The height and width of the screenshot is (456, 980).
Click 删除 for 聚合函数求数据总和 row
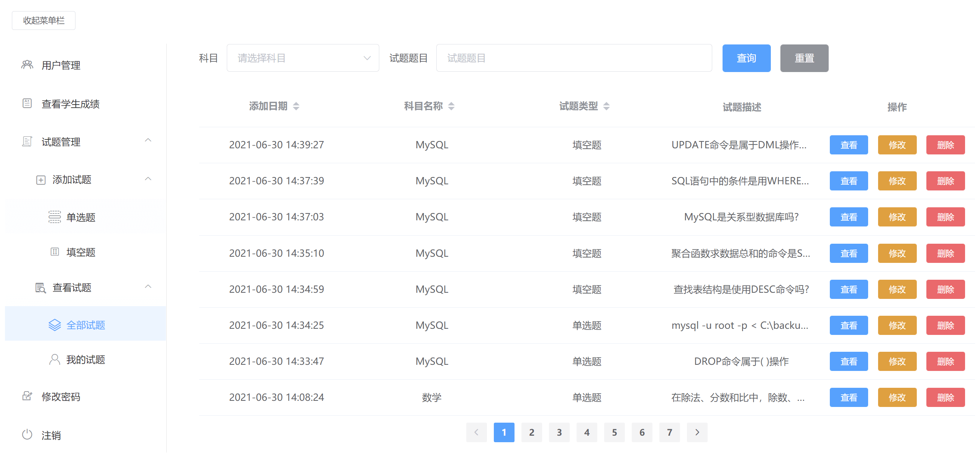point(945,253)
